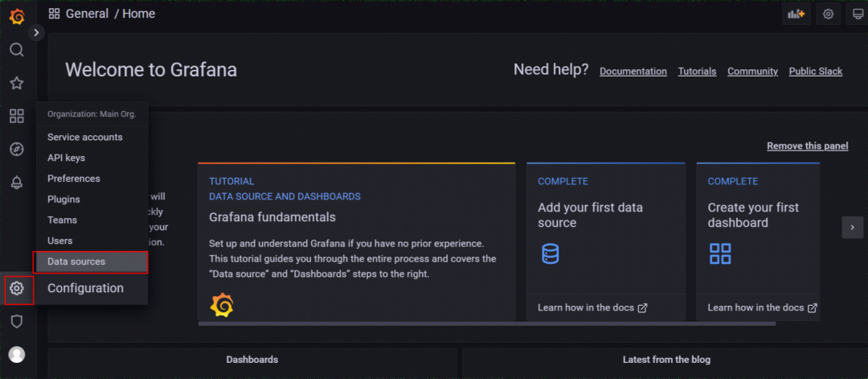
Task: Open the Dashboards grid icon in sidebar
Action: tap(17, 117)
